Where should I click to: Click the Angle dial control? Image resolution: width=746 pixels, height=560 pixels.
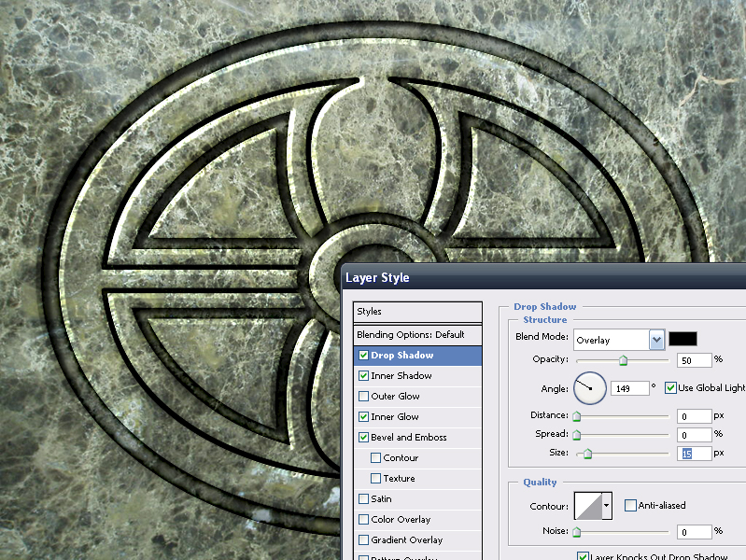[590, 387]
